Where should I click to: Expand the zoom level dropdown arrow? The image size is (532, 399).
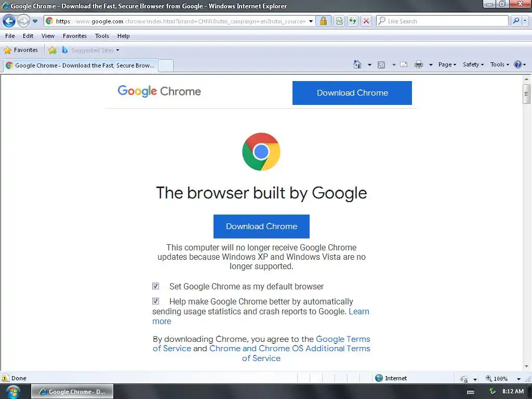[518, 379]
